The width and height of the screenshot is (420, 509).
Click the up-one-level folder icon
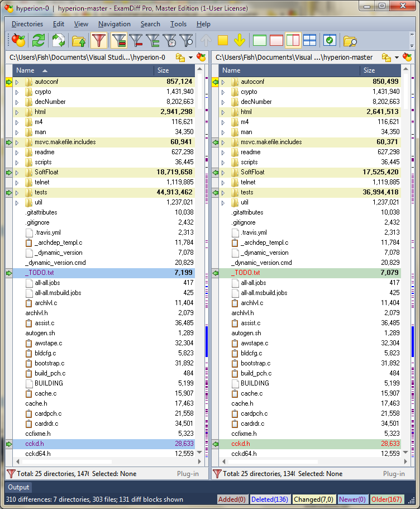[x=79, y=41]
